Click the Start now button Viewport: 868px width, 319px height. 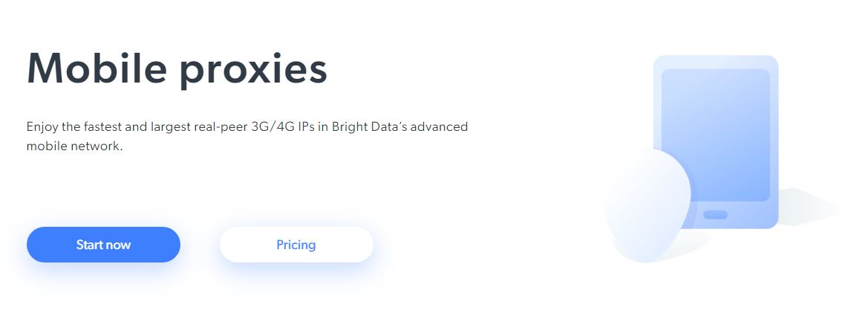(103, 245)
